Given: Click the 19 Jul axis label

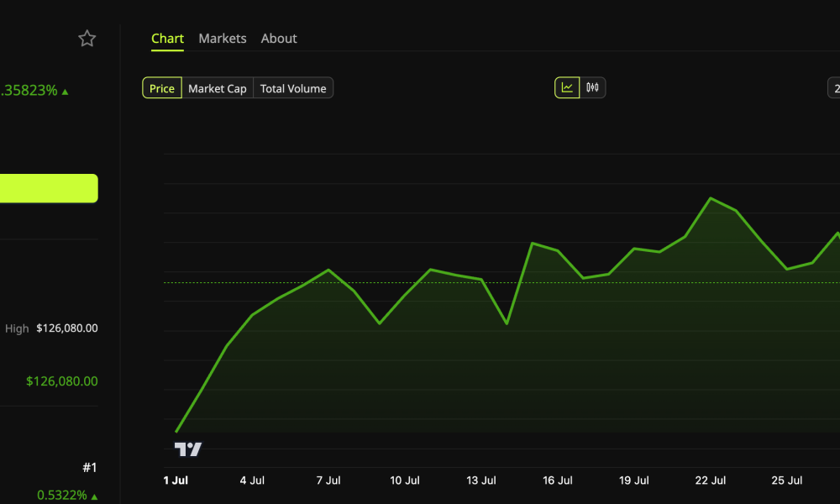Looking at the screenshot, I should (x=633, y=480).
